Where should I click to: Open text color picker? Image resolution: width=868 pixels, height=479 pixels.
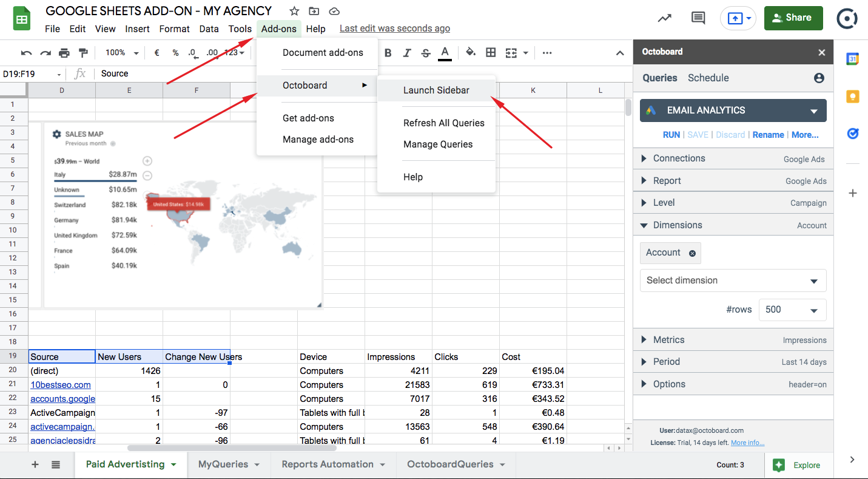[445, 53]
